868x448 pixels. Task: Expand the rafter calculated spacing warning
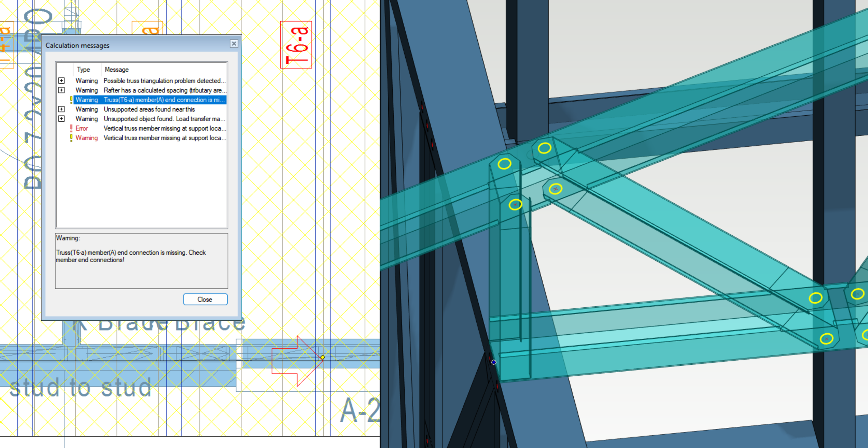pos(62,90)
